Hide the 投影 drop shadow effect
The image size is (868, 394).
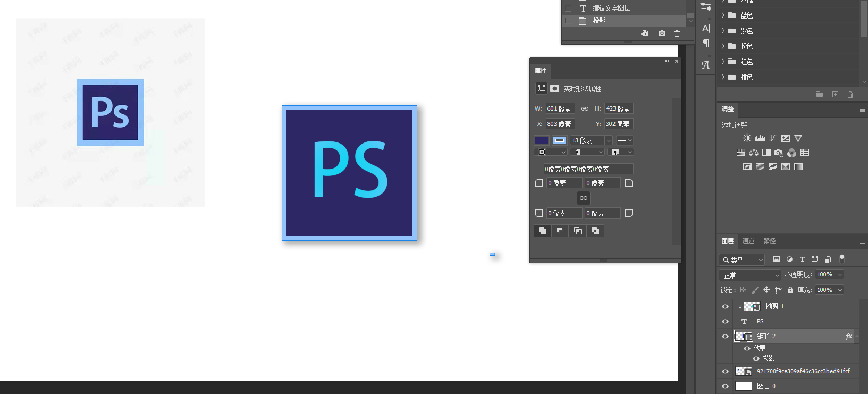[x=756, y=358]
